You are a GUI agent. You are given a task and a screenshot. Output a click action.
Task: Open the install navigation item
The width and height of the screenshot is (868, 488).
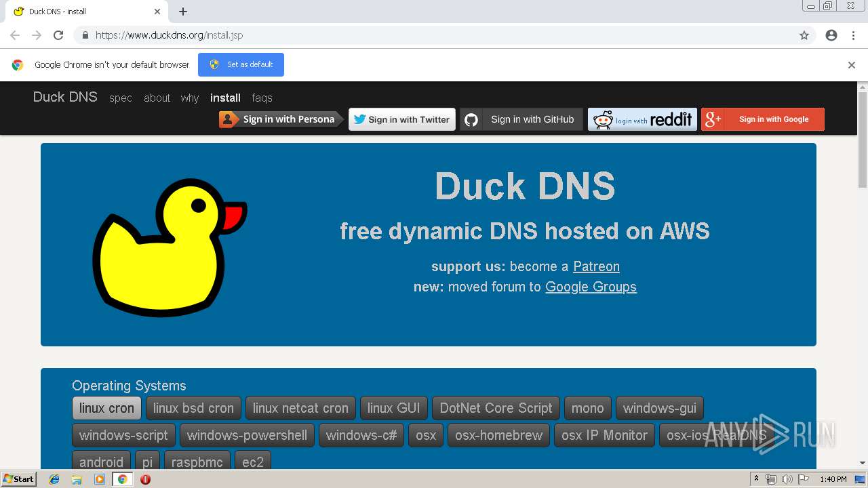click(225, 98)
